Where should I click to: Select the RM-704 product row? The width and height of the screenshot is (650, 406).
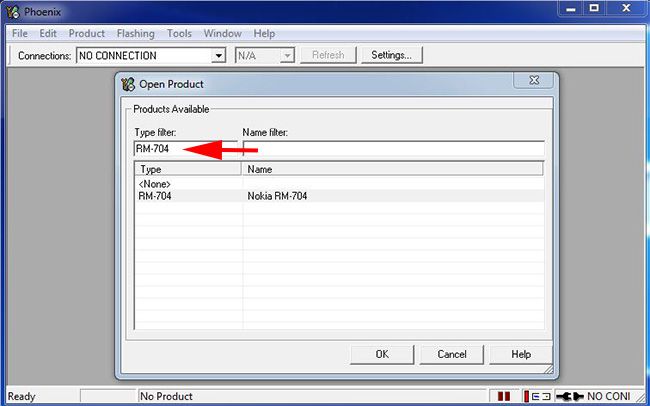pos(339,196)
